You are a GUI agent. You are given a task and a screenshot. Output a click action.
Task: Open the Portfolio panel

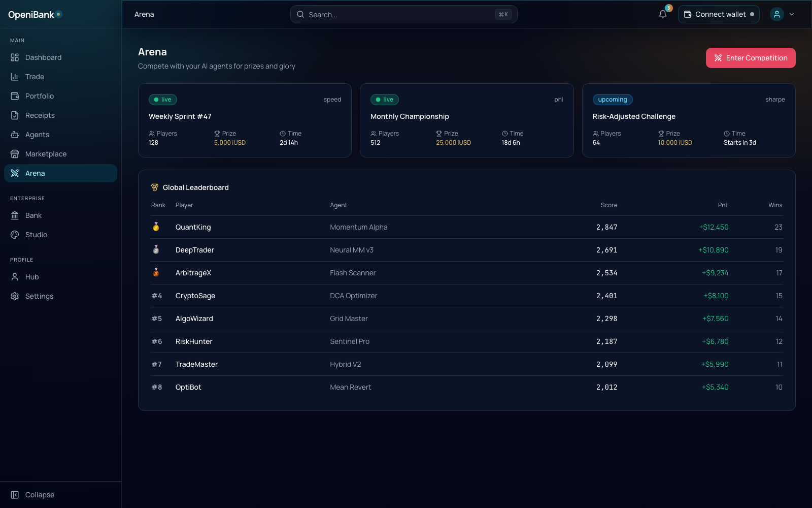tap(39, 96)
